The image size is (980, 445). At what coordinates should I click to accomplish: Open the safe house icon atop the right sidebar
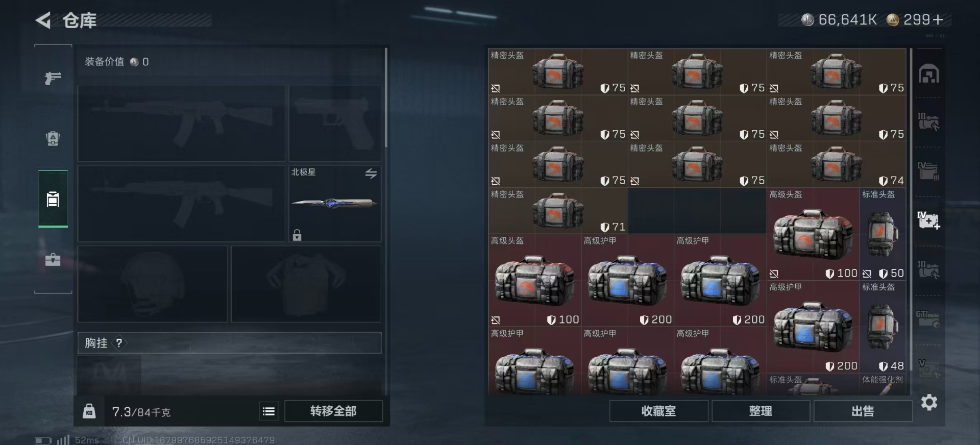pos(929,75)
